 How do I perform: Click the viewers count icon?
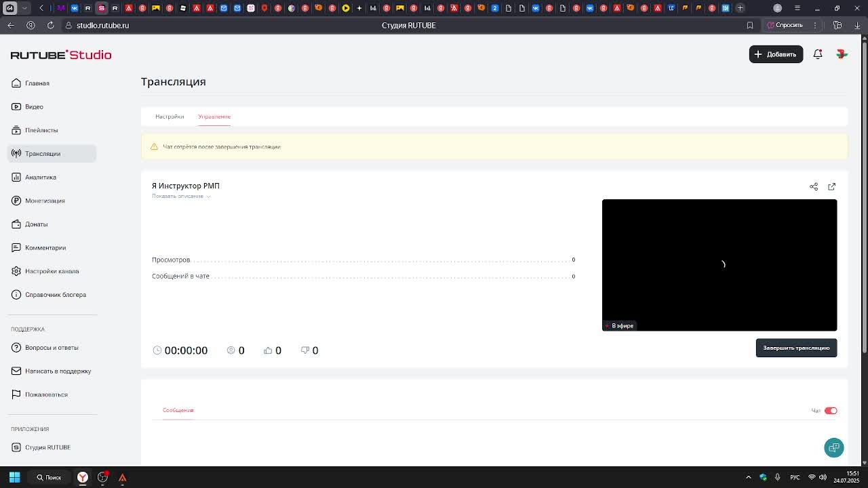tap(231, 350)
